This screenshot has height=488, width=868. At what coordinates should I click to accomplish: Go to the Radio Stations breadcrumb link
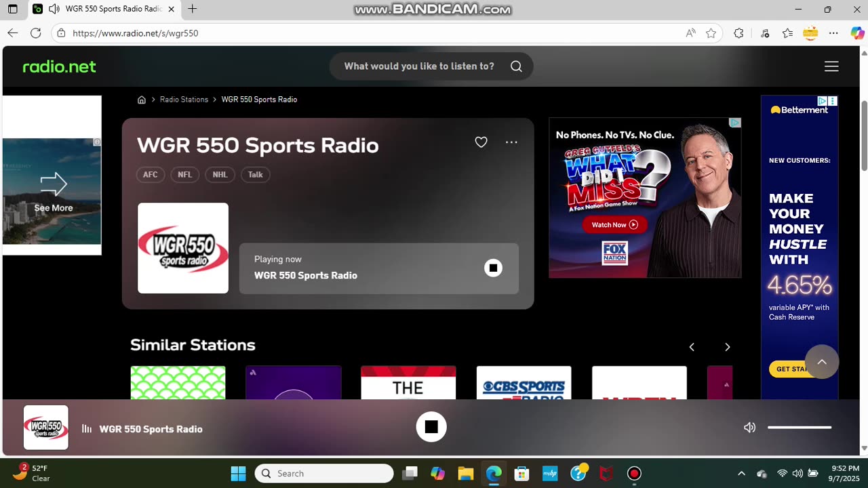click(184, 100)
